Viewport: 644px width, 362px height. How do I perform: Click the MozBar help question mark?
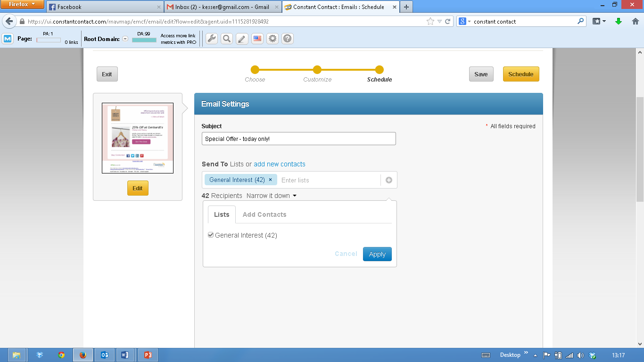(x=288, y=39)
